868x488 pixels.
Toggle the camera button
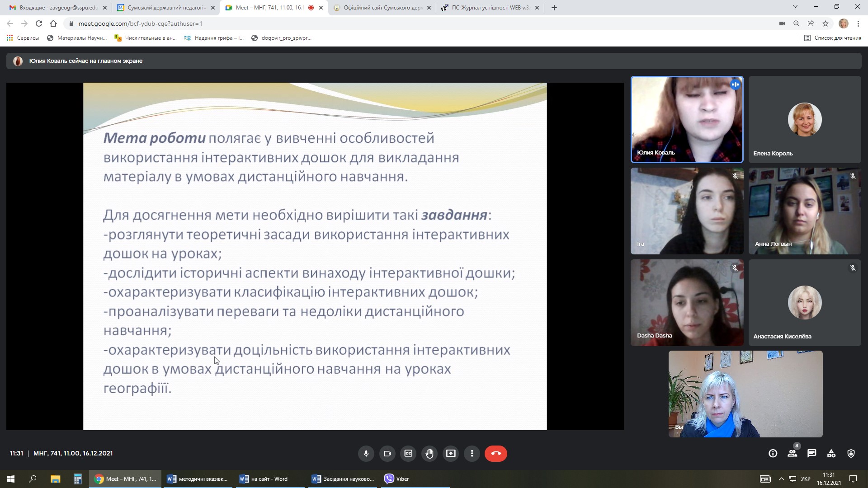tap(387, 453)
